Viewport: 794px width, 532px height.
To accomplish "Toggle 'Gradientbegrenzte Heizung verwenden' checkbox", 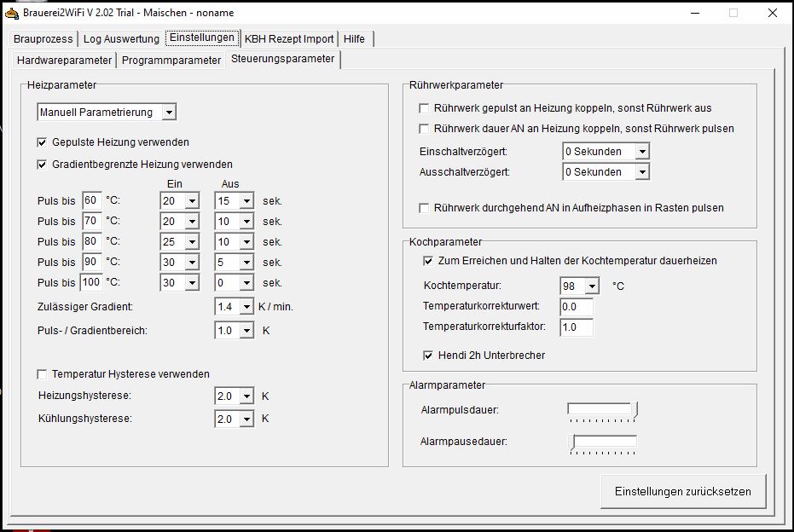I will tap(43, 165).
